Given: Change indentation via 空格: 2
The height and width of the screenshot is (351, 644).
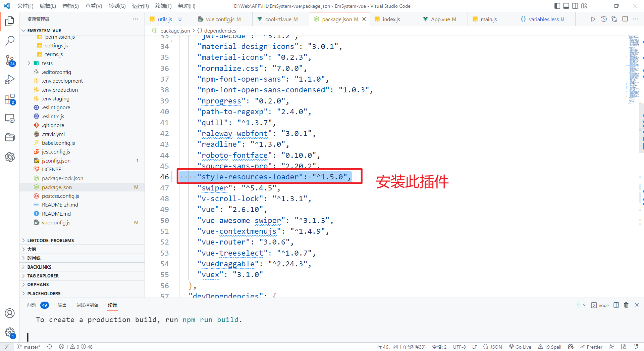Looking at the screenshot, I should tap(439, 347).
